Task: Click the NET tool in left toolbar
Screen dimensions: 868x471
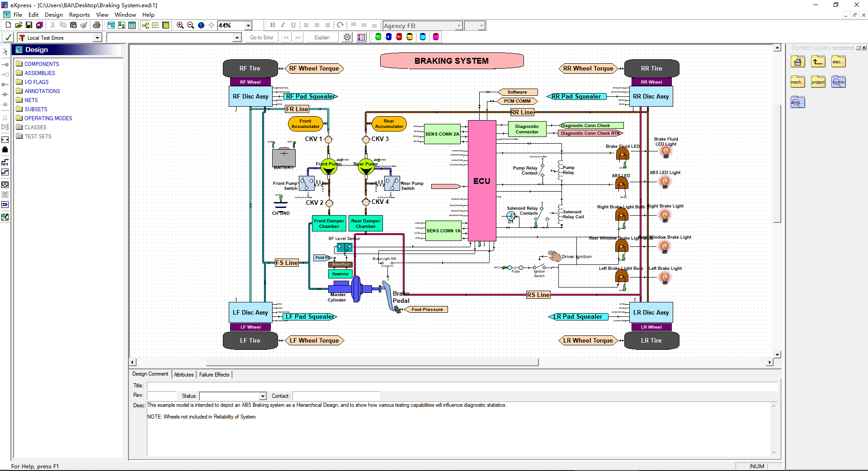Action: point(5,162)
